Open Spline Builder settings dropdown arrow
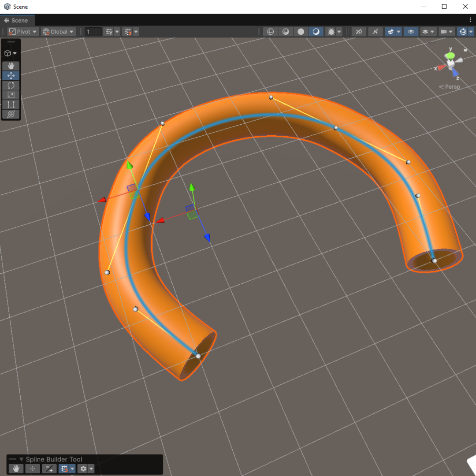The height and width of the screenshot is (476, 476). pyautogui.click(x=91, y=469)
